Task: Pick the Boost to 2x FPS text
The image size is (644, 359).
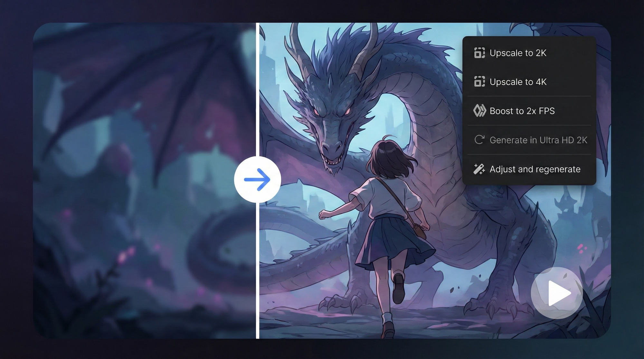Action: [522, 111]
